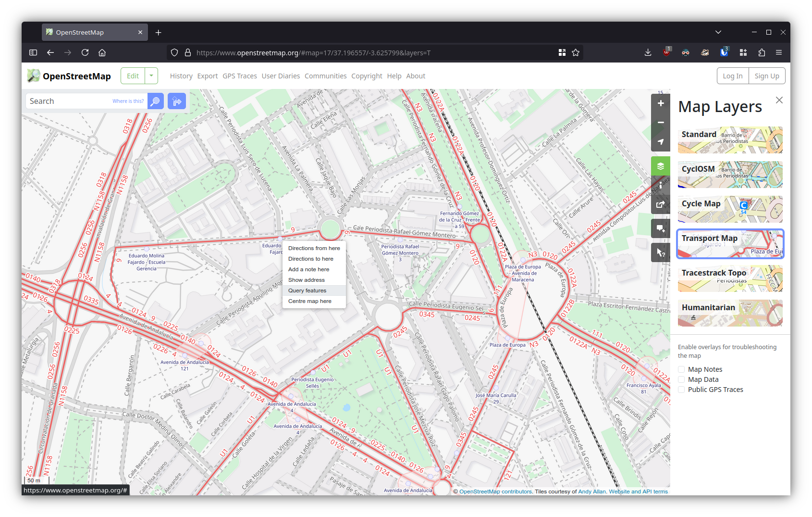This screenshot has height=517, width=812.
Task: Open the Help nav link
Action: 394,76
